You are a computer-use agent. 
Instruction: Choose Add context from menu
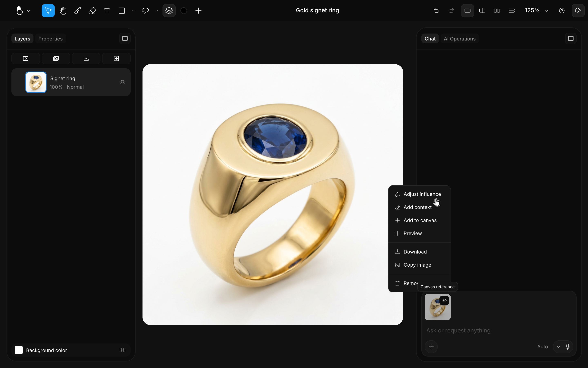point(419,207)
